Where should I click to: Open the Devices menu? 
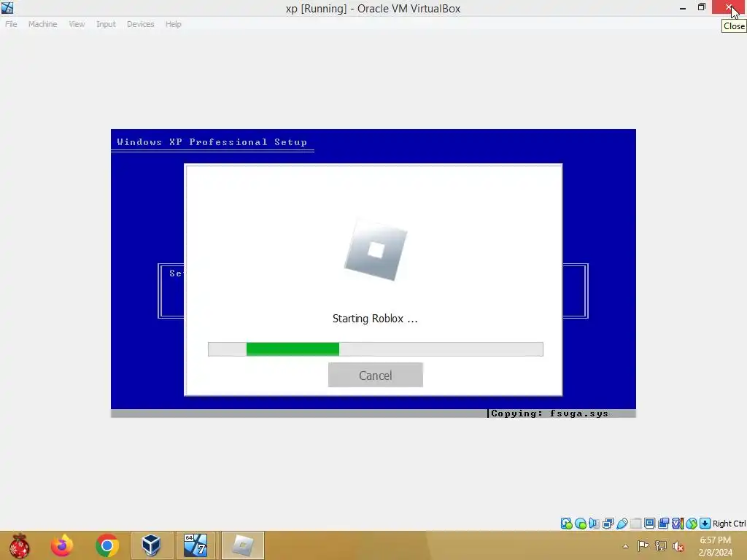pos(140,24)
